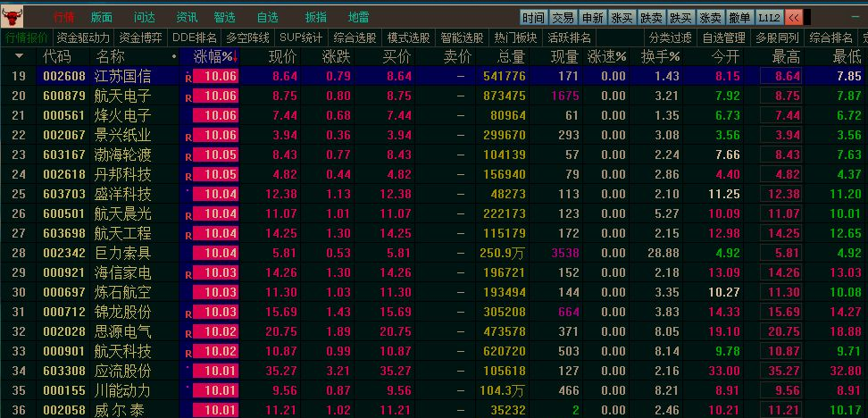Switch to the 智能选股 tab
Image resolution: width=868 pixels, height=418 pixels.
click(462, 38)
